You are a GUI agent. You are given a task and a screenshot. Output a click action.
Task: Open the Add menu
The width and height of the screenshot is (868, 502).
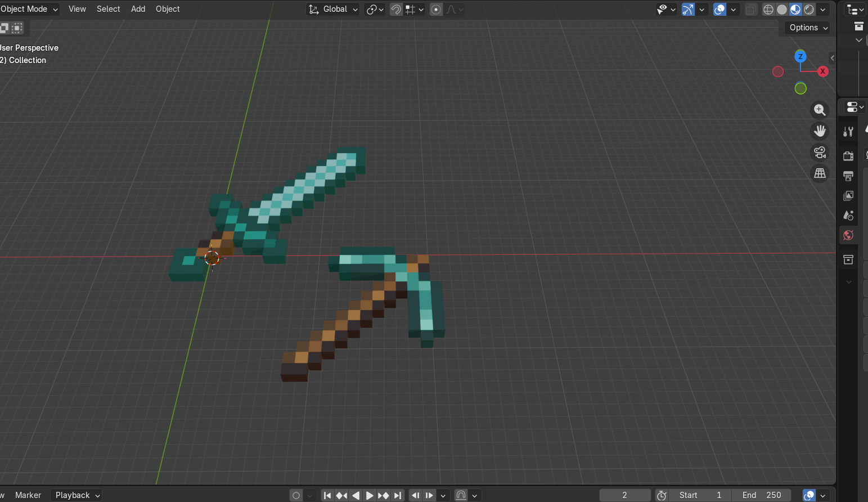tap(138, 9)
